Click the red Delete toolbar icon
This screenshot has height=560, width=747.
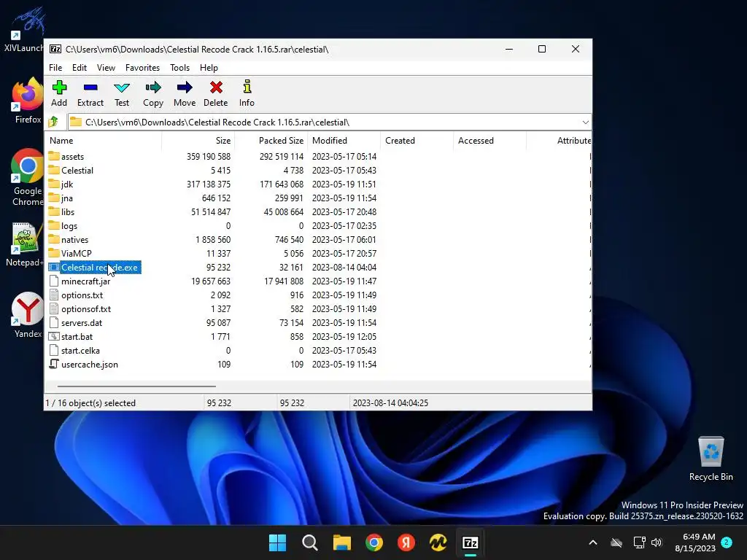pos(216,87)
